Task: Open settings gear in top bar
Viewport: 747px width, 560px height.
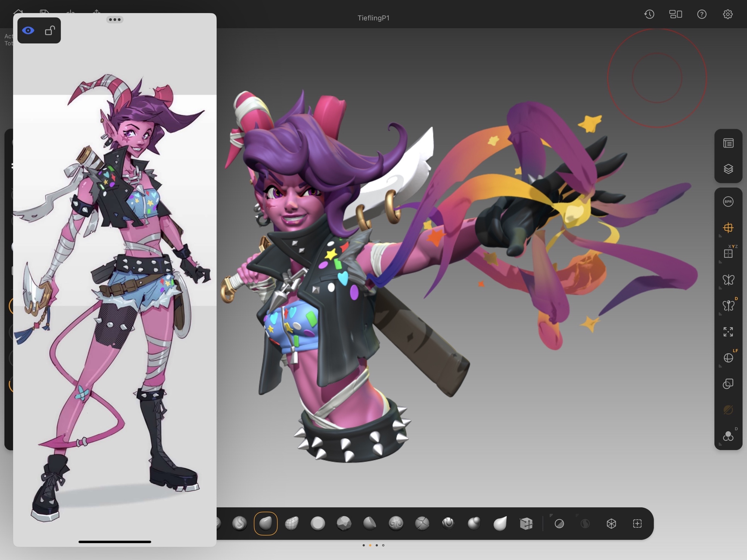Action: [x=727, y=14]
